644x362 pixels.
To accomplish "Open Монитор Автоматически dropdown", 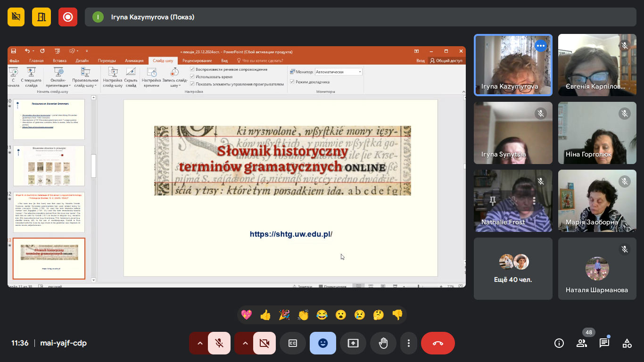I will point(339,72).
